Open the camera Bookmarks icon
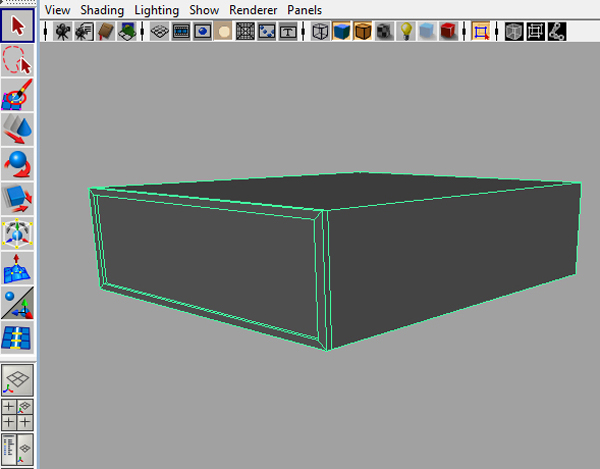 [x=106, y=31]
